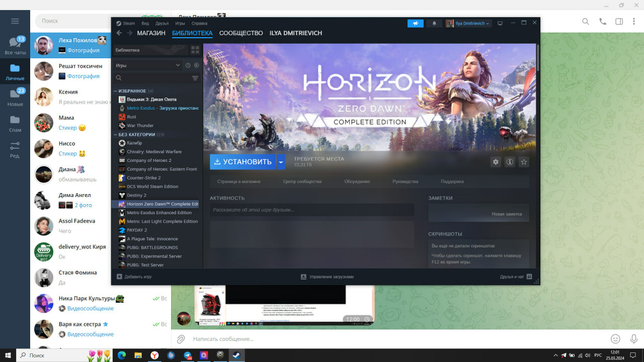
Task: Open chat with delivery_wot Киря
Action: [70, 252]
